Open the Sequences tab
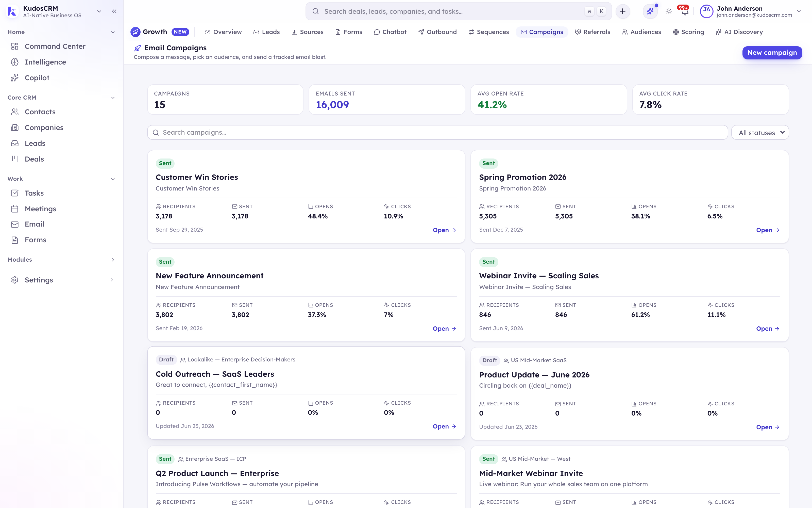Image resolution: width=812 pixels, height=508 pixels. coord(488,32)
